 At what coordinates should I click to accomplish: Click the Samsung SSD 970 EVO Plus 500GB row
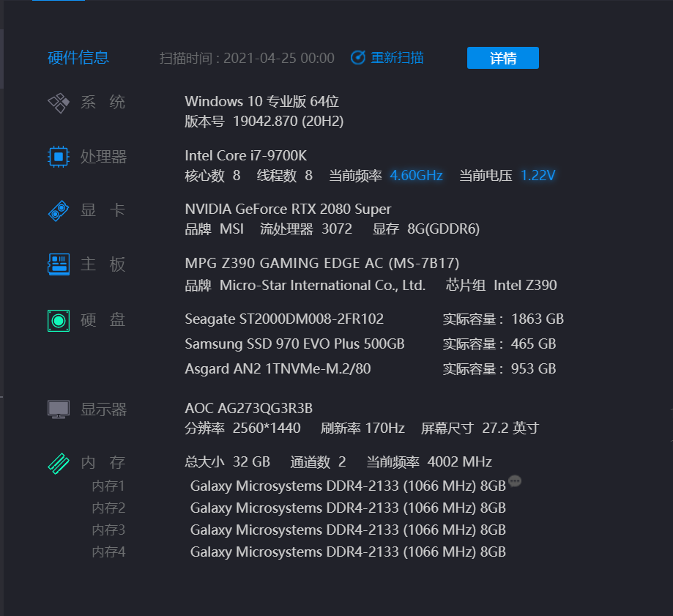pyautogui.click(x=294, y=344)
